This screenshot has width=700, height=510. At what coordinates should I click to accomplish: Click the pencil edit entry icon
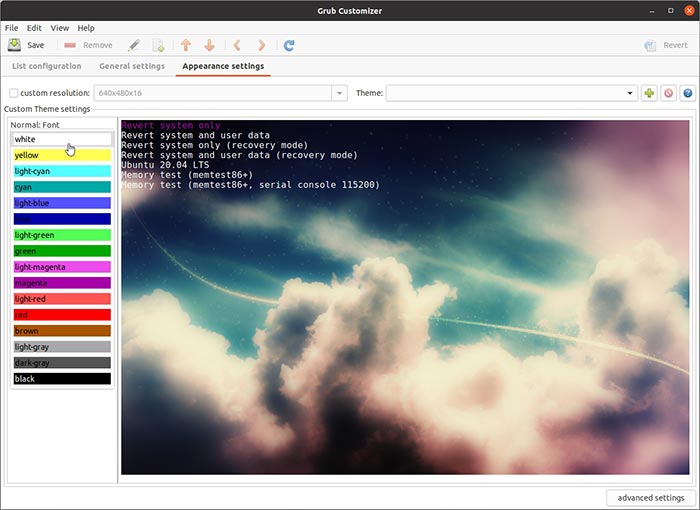point(134,45)
